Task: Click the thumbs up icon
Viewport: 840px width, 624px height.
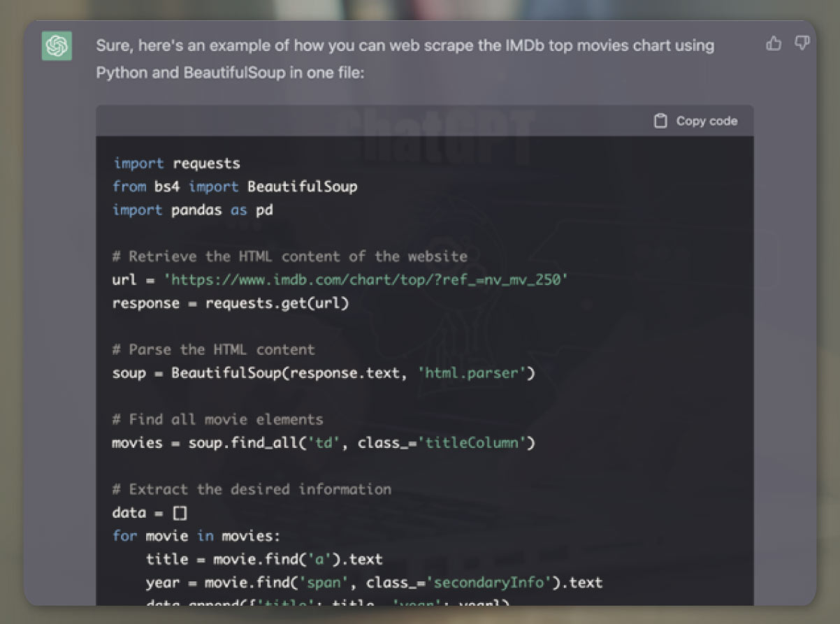Action: 774,44
